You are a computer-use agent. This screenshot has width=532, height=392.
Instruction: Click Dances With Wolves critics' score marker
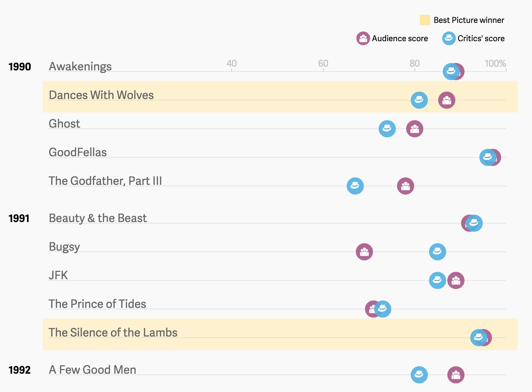pos(419,100)
